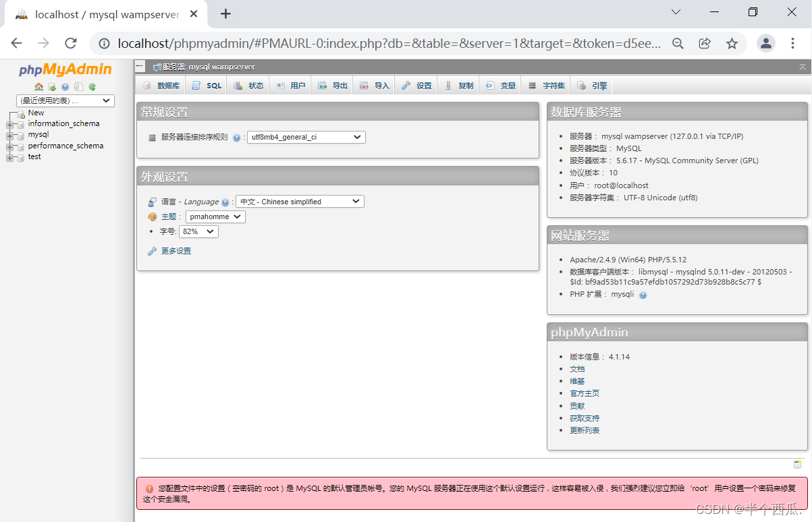Bookmark this page with star icon

point(732,43)
